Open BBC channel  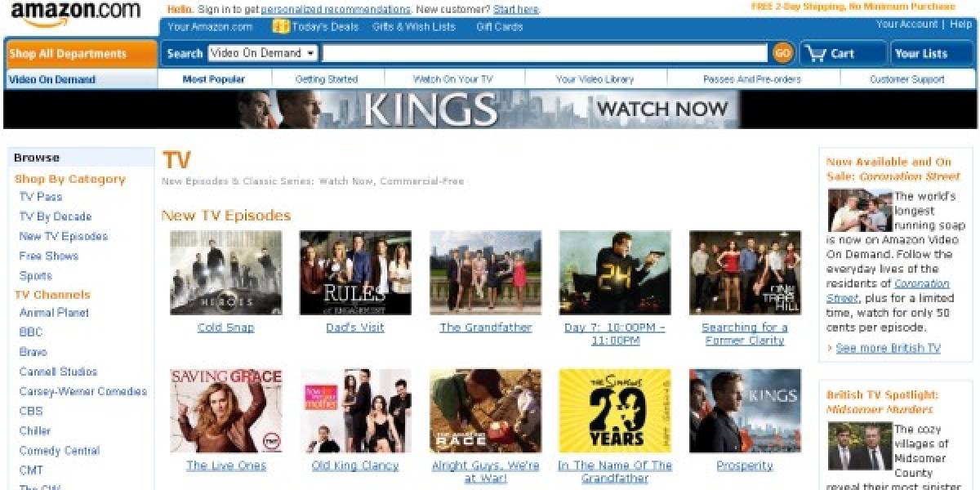pyautogui.click(x=31, y=332)
